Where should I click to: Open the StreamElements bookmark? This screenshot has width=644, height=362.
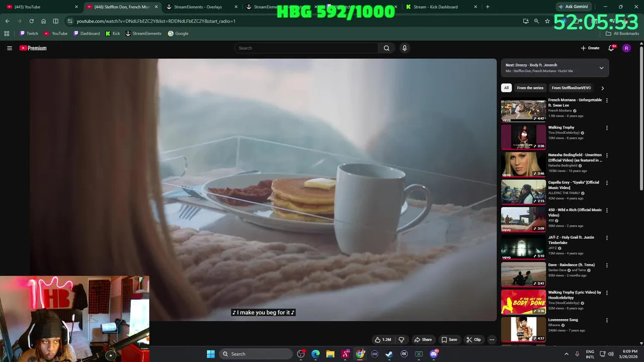[x=143, y=34]
